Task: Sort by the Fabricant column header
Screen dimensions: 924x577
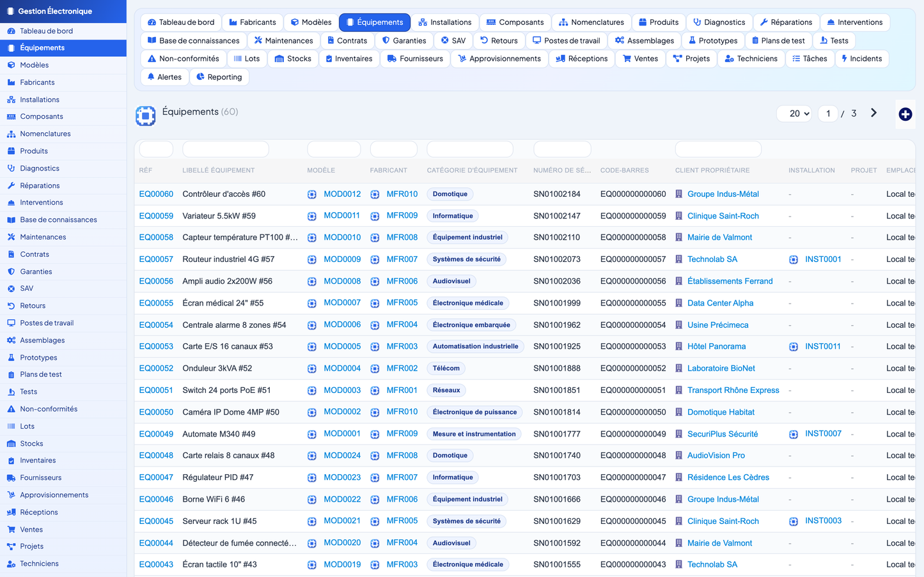Action: click(x=388, y=171)
